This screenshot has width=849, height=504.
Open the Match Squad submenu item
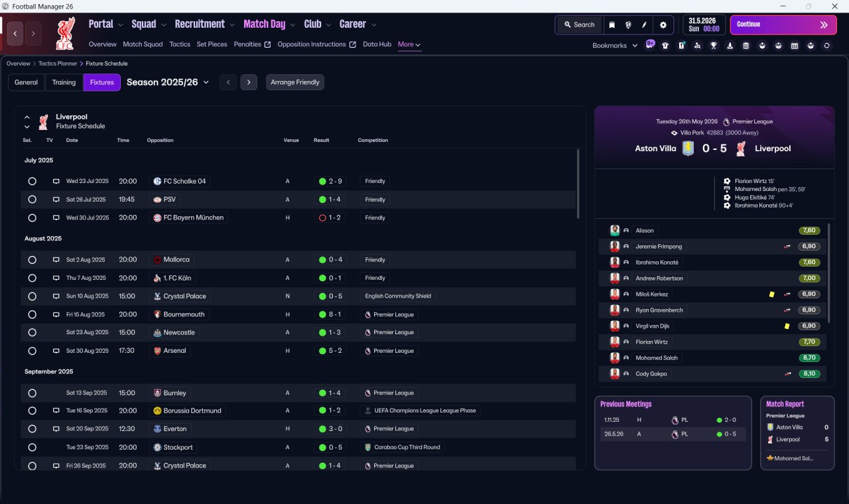click(143, 44)
